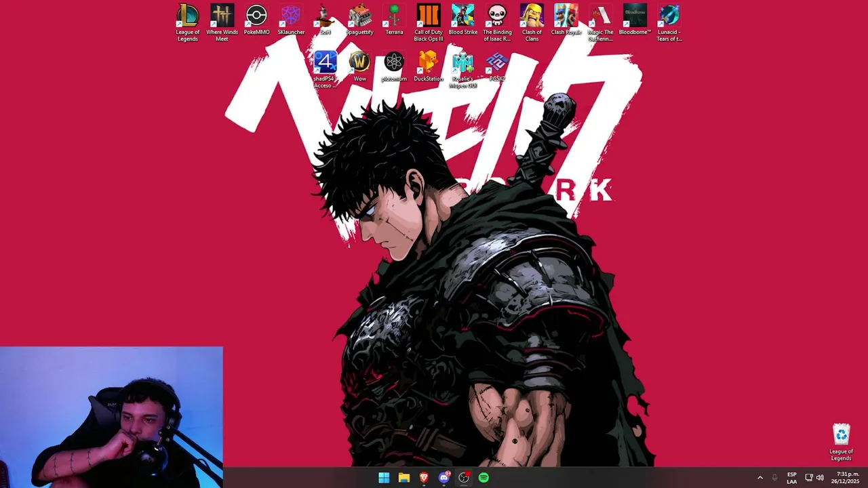Select the Wow desktop icon
The height and width of the screenshot is (488, 868).
(x=359, y=66)
